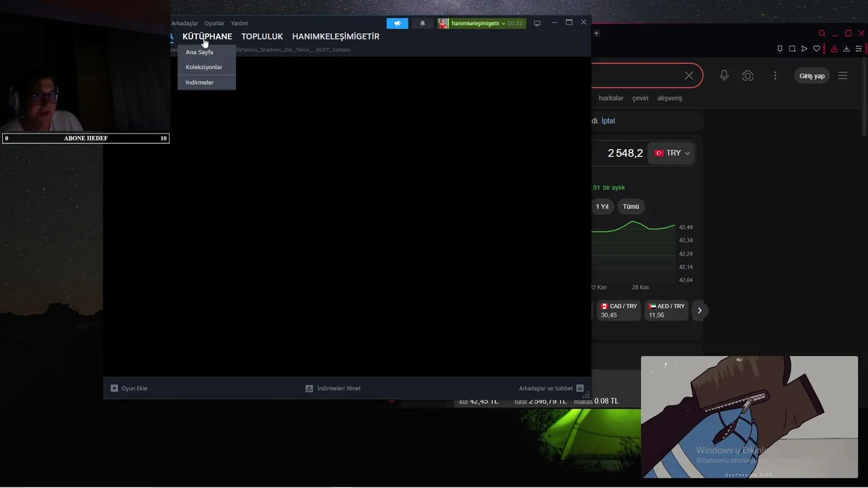Open the three-dot search options menu

tap(775, 76)
